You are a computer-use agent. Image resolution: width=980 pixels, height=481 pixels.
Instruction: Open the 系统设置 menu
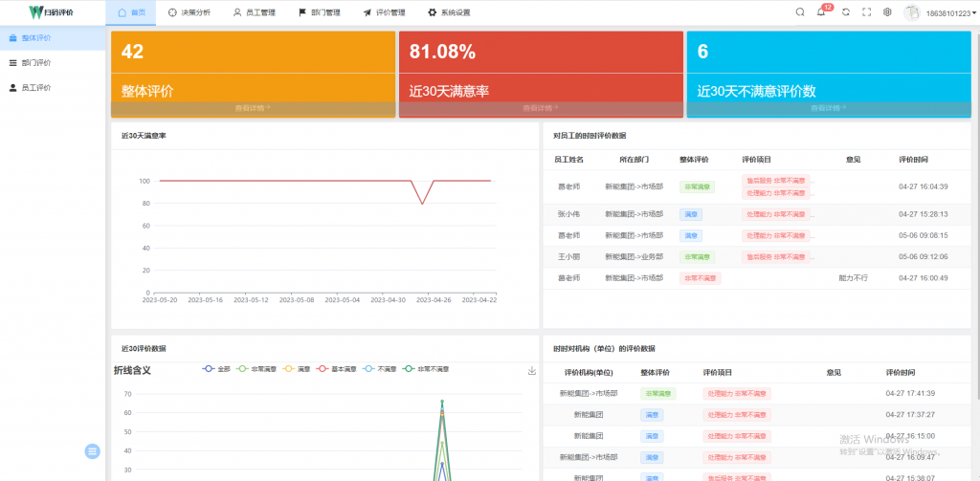[449, 12]
